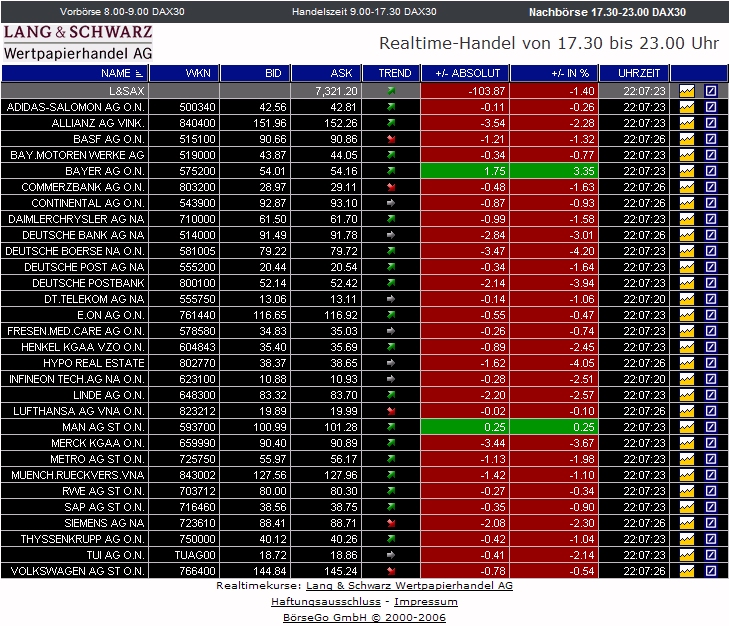Click the down trend arrow for BASF AG

[x=391, y=139]
